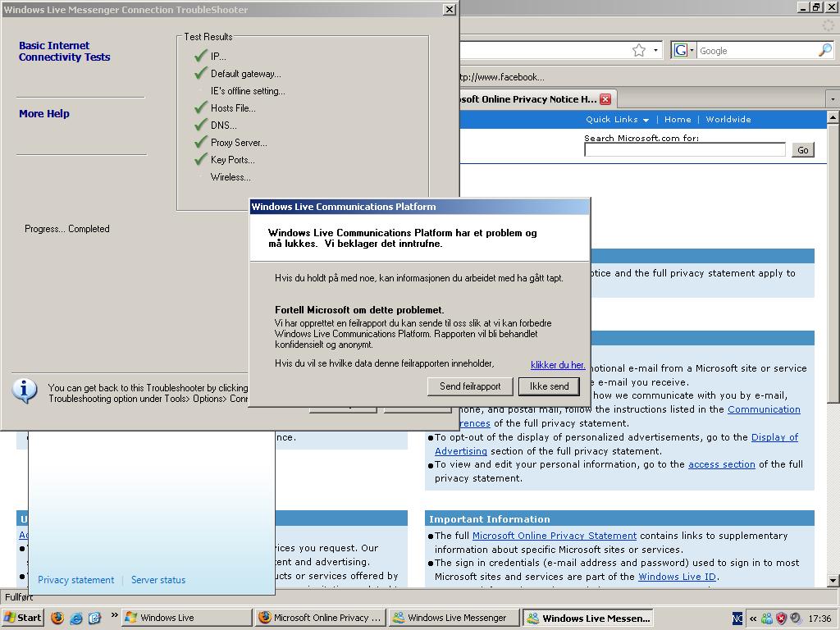840x630 pixels.
Task: Launch Internet Explorer from quick launch
Action: click(76, 618)
